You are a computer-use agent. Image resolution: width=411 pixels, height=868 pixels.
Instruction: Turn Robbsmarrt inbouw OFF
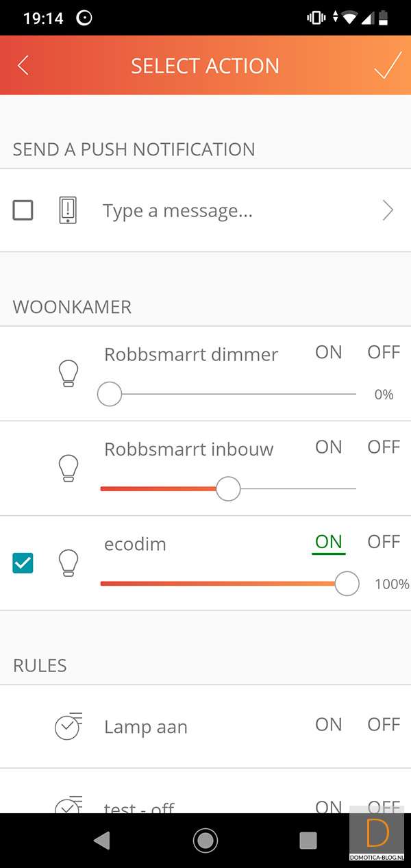point(384,447)
